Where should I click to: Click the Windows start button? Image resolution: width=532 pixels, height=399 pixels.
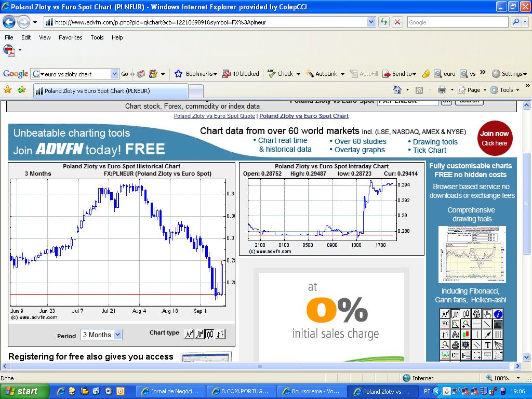(x=24, y=392)
